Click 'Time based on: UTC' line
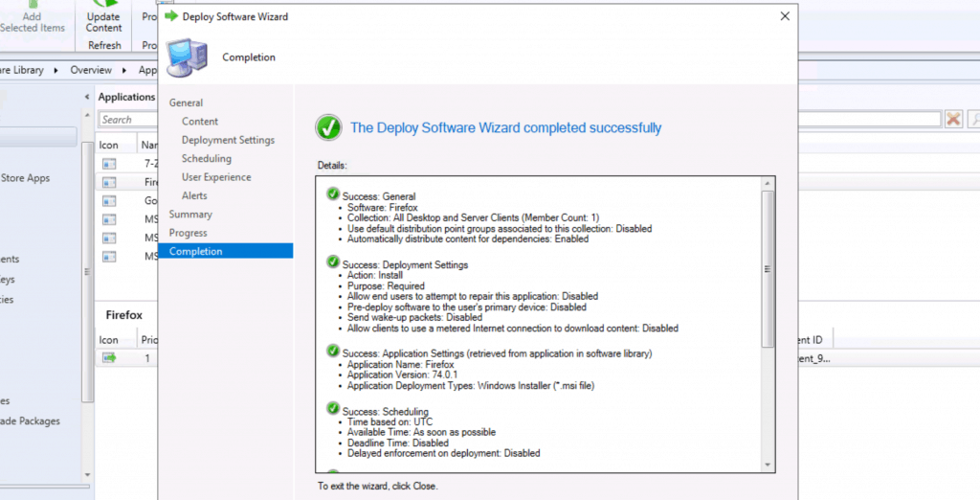The height and width of the screenshot is (500, 980). click(x=390, y=421)
